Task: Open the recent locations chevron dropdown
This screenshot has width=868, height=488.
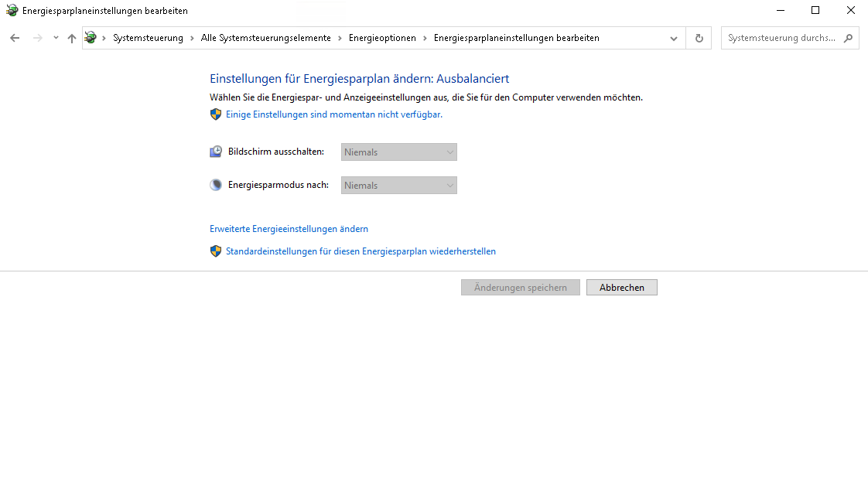Action: click(x=56, y=38)
